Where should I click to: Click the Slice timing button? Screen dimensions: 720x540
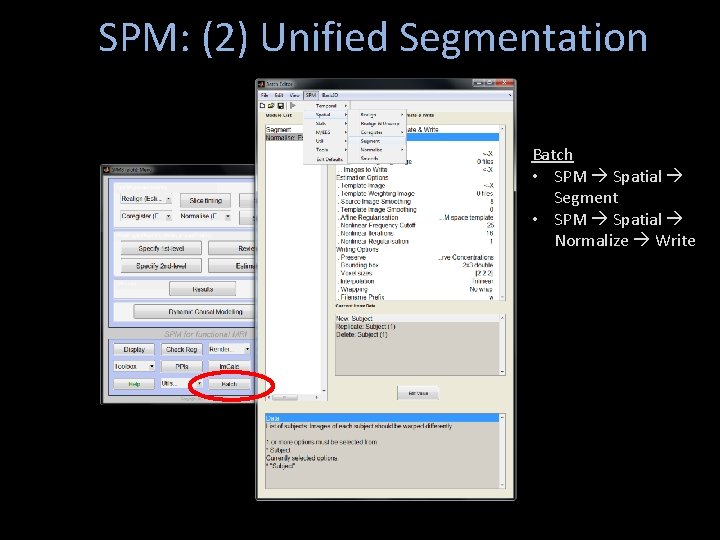coord(205,200)
